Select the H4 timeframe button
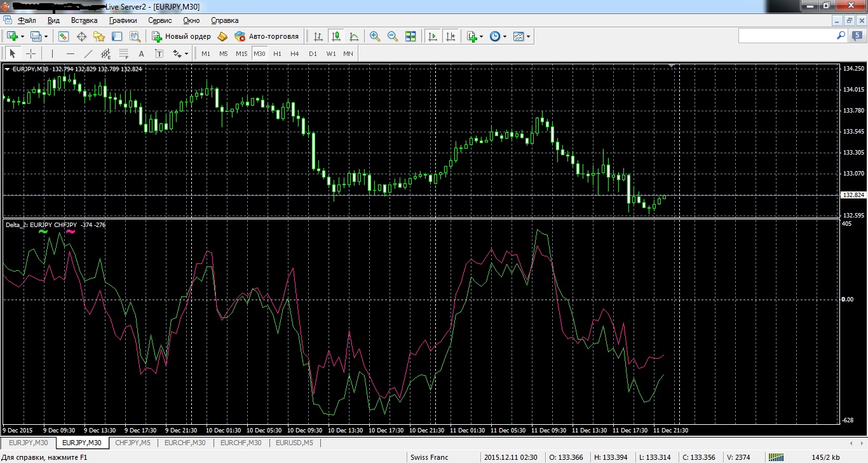868x463 pixels. pyautogui.click(x=295, y=53)
